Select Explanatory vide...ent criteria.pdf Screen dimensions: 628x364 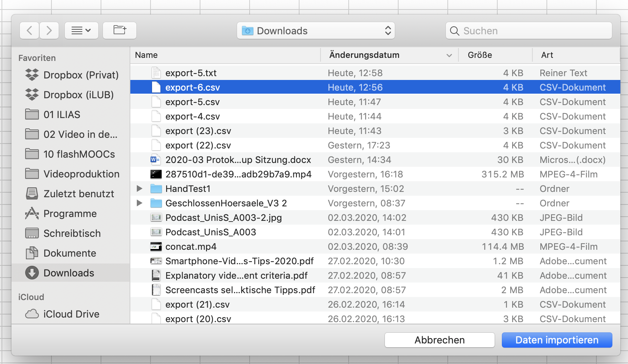[375, 275]
